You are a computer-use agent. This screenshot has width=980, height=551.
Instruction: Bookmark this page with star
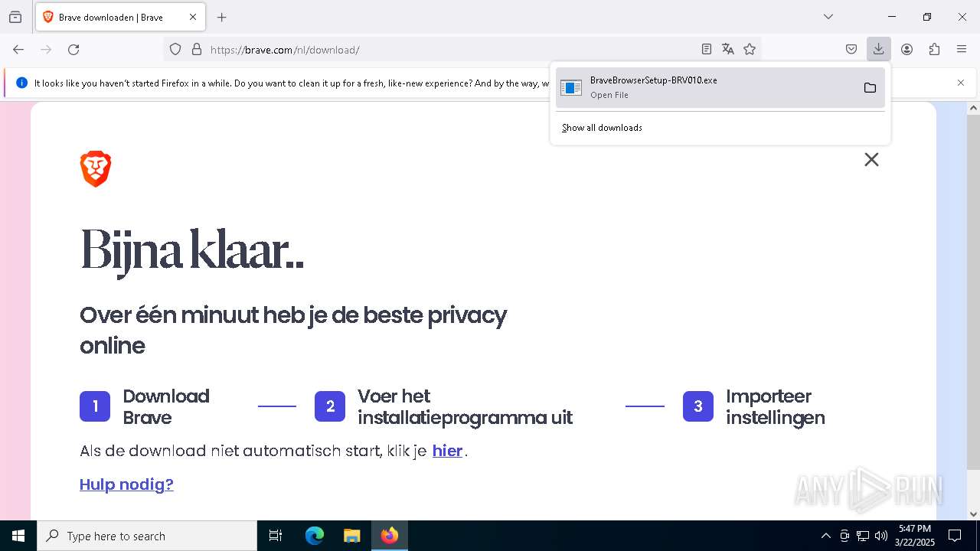[x=750, y=49]
